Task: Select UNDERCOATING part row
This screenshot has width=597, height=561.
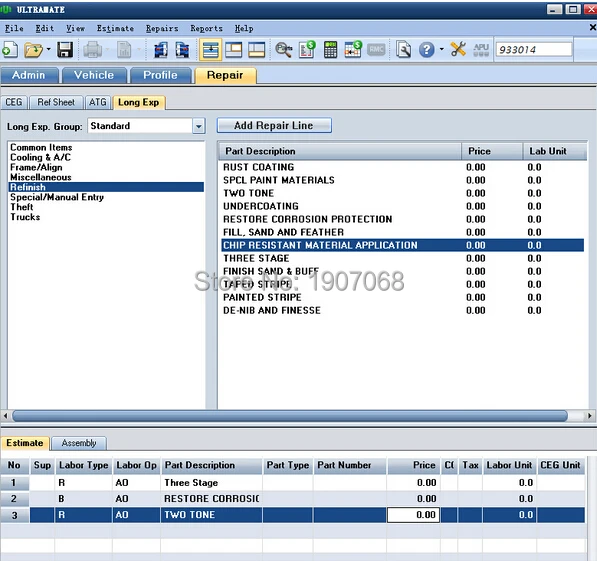Action: coord(402,206)
